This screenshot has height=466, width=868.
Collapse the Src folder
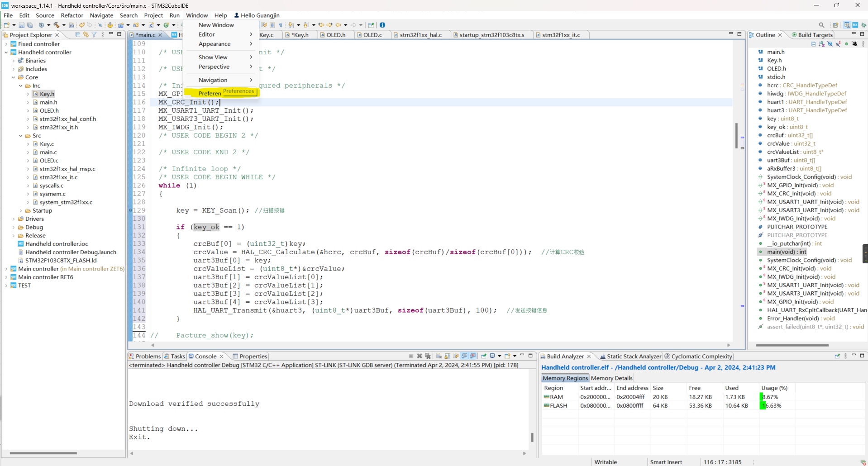point(20,136)
